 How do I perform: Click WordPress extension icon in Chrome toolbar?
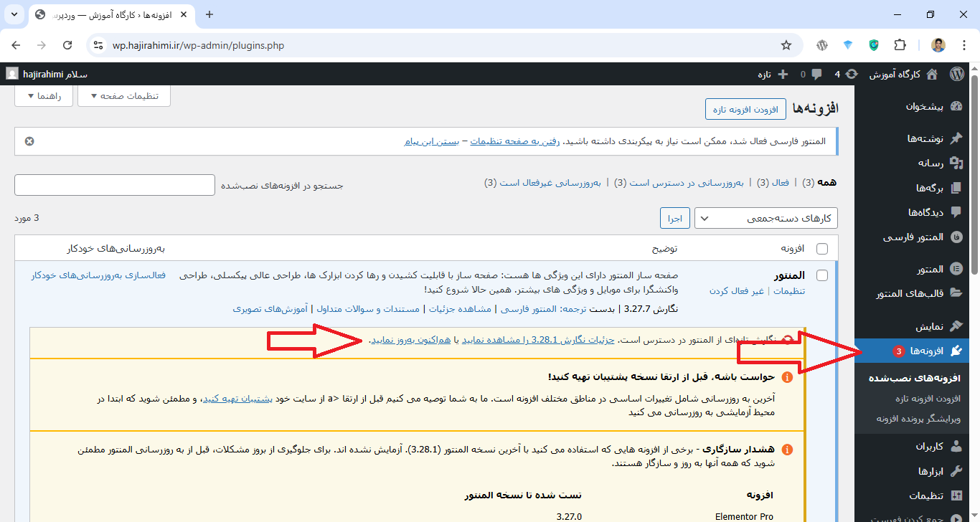pos(822,45)
